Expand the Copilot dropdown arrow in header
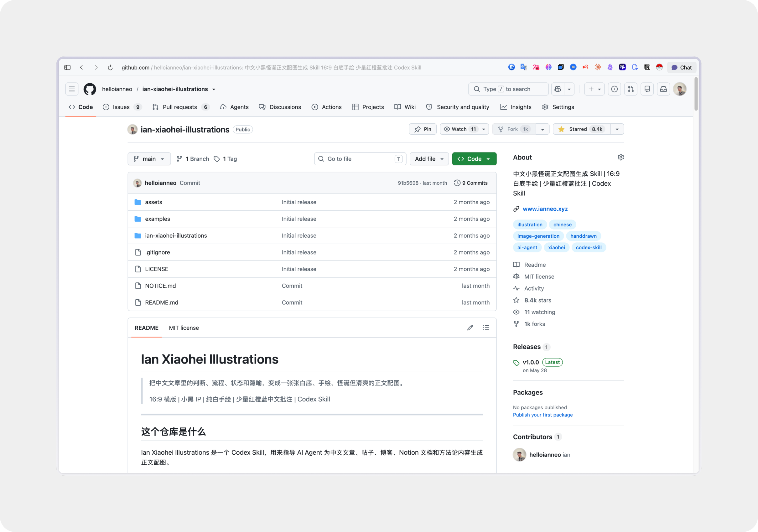This screenshot has width=758, height=532. pos(569,89)
